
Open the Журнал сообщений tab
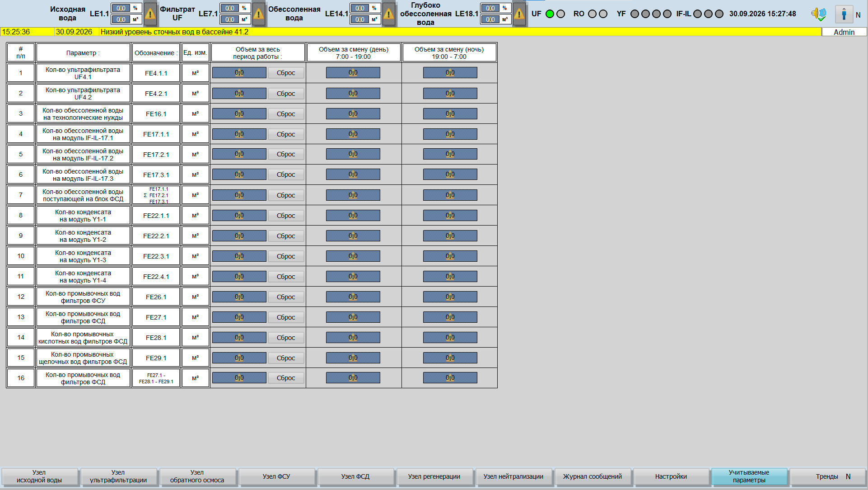[x=593, y=476]
